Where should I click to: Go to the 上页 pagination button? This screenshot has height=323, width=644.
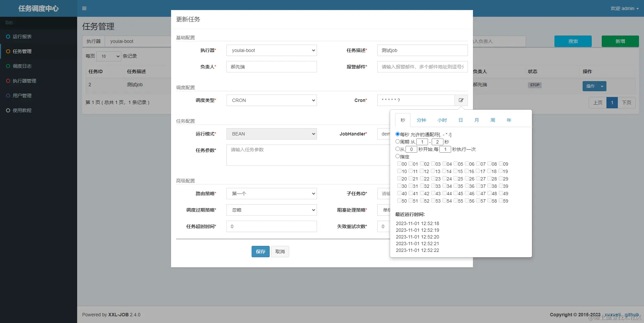(598, 103)
